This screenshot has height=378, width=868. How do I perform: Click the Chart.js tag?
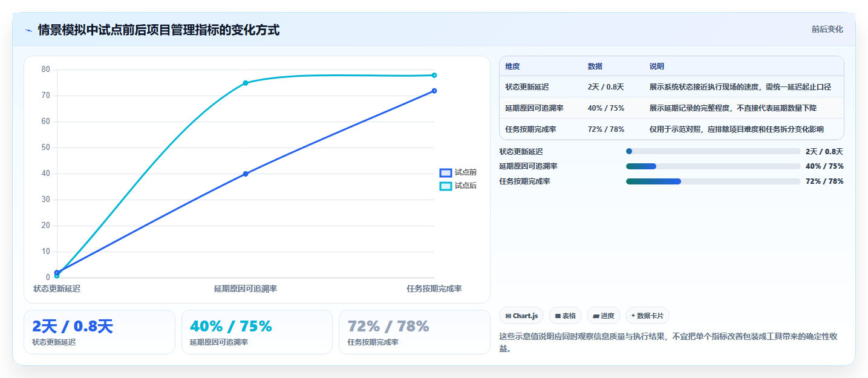click(521, 316)
